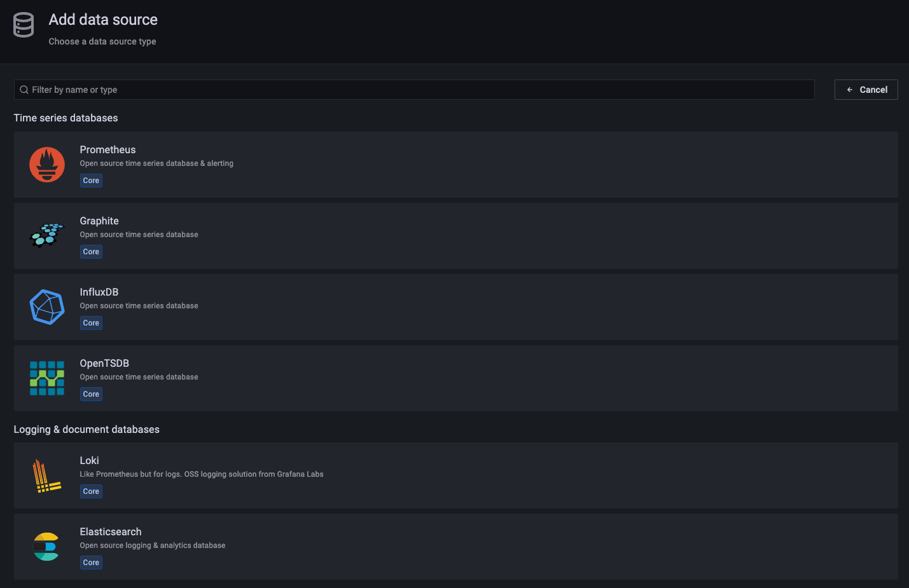The width and height of the screenshot is (909, 588).
Task: Click the Core badge under Graphite
Action: [91, 252]
